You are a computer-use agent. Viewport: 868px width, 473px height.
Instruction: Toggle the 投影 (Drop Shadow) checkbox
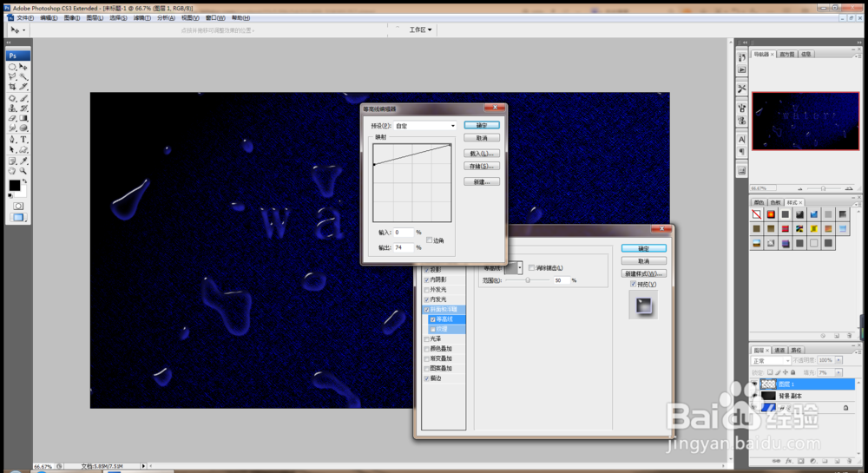tap(427, 270)
